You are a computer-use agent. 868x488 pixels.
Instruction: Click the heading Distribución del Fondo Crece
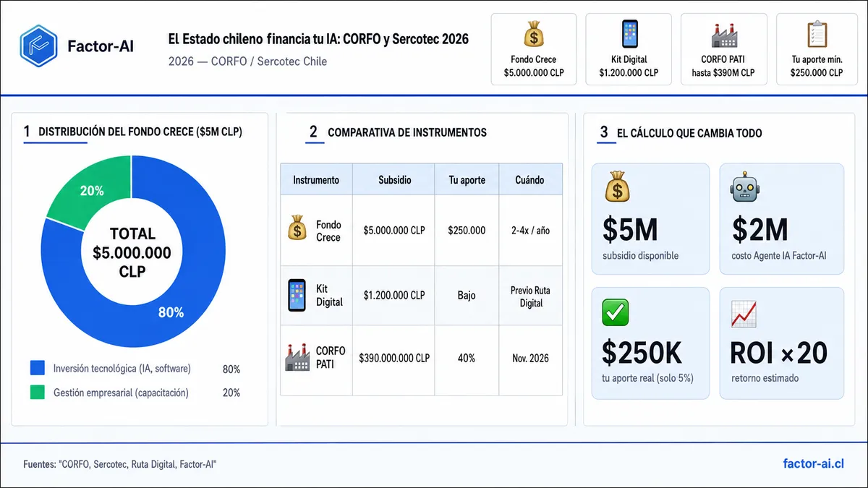(140, 132)
